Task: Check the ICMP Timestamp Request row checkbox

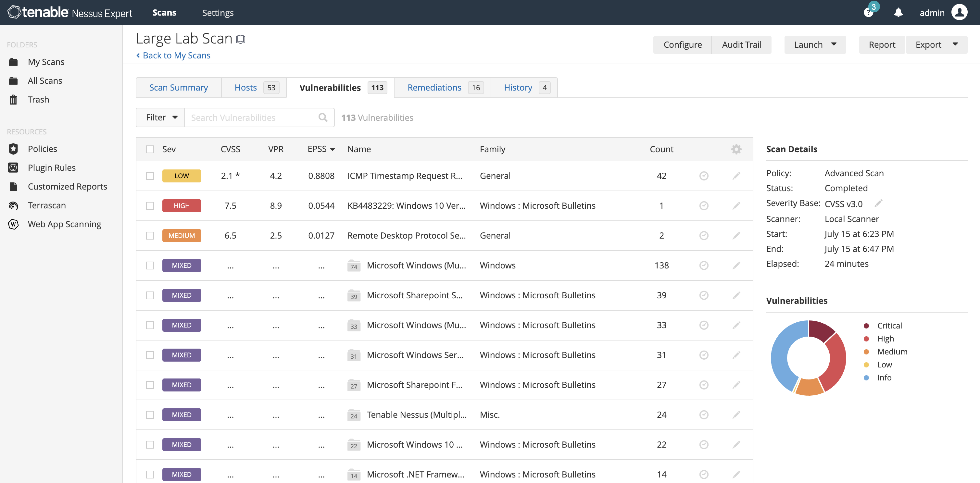Action: (x=150, y=176)
